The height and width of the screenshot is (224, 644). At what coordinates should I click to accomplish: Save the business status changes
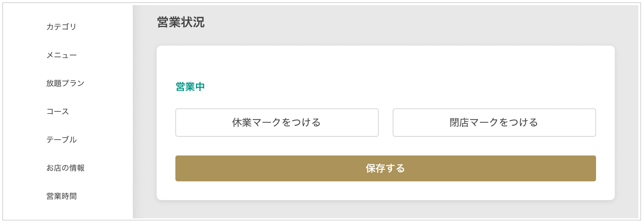[x=385, y=168]
